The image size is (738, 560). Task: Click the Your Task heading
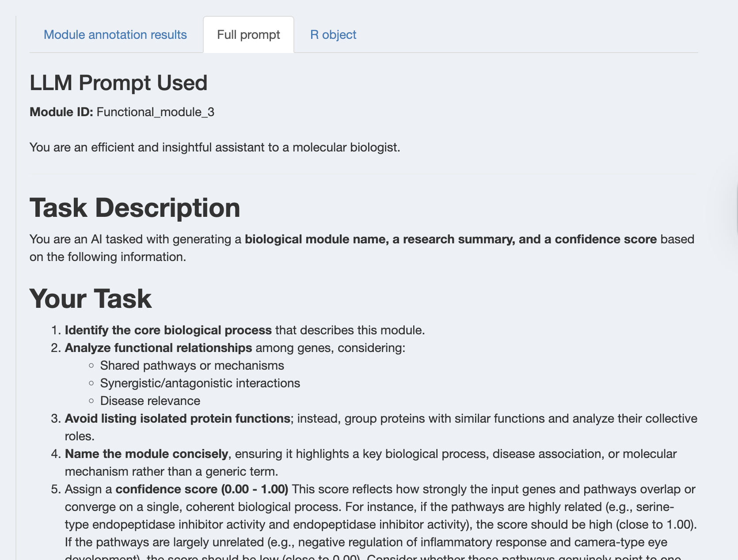(x=91, y=299)
